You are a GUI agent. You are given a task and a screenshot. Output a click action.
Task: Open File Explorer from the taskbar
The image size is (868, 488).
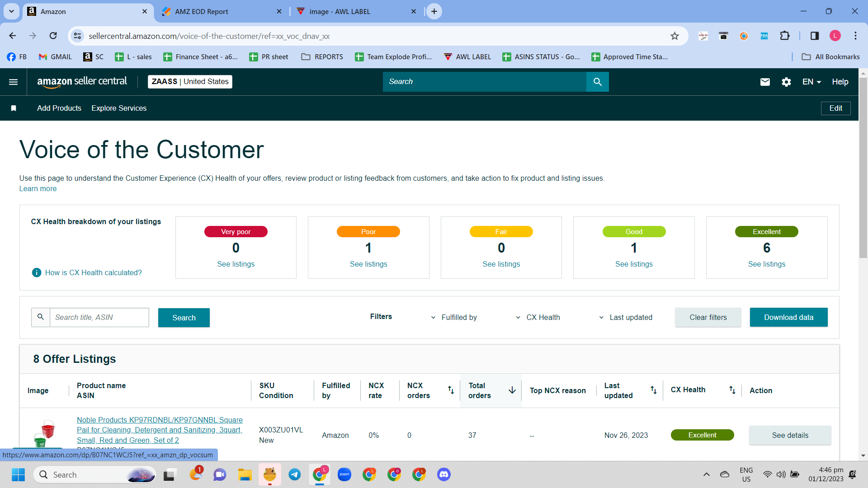[x=245, y=474]
